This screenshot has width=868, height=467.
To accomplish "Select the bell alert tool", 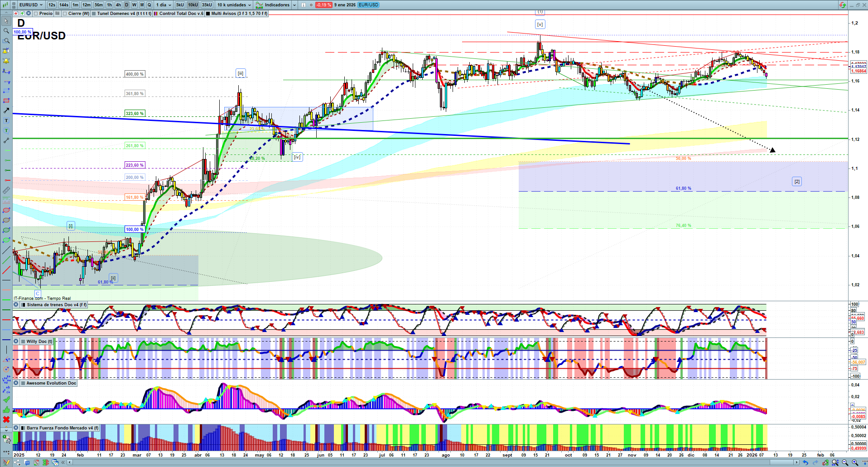I will tap(6, 61).
